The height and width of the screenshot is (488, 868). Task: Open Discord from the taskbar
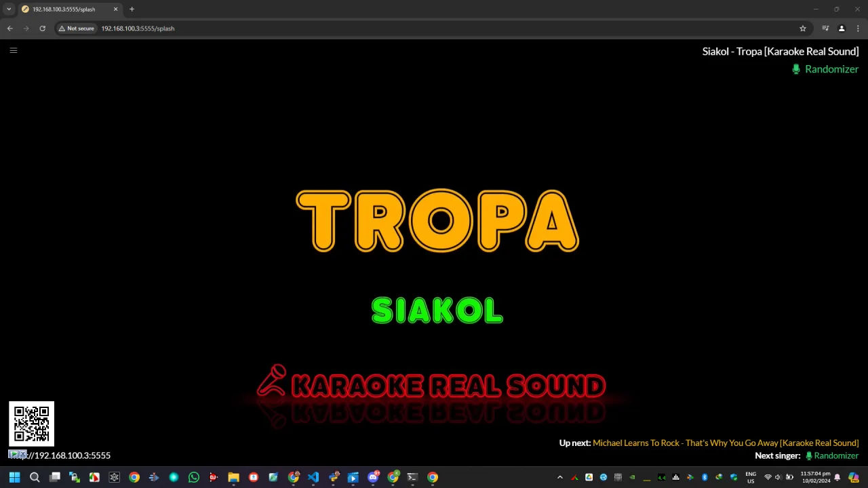click(x=373, y=477)
